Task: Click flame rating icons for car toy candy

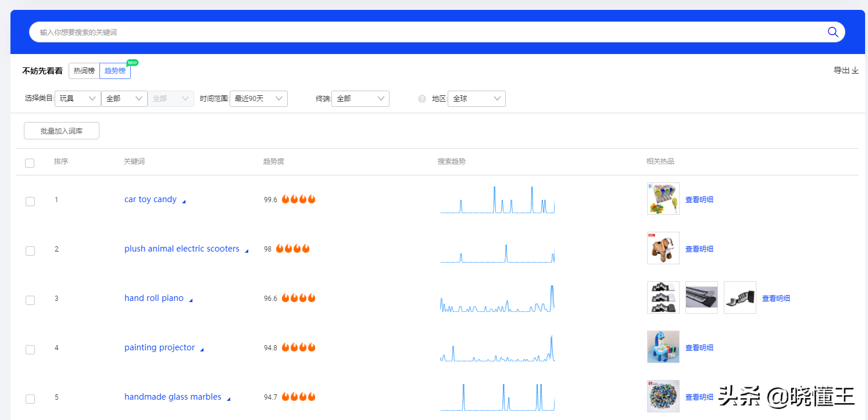Action: [x=298, y=199]
